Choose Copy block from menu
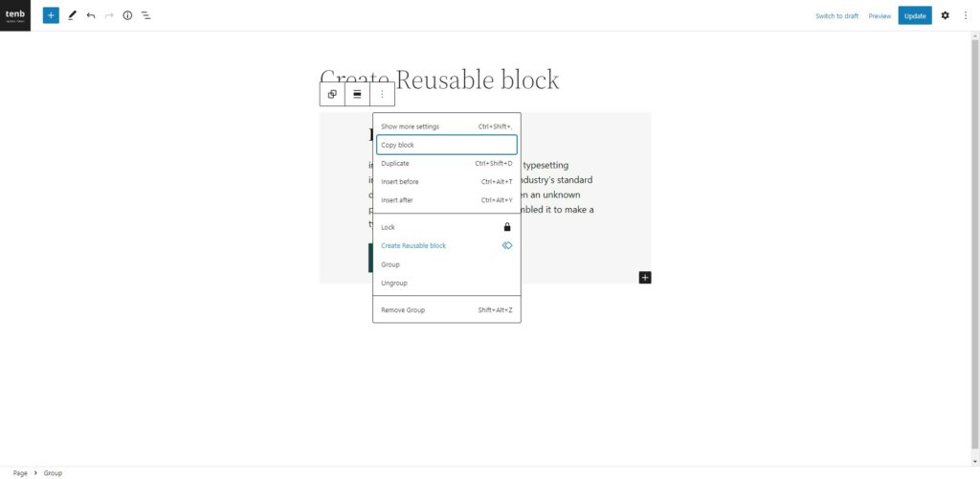Image resolution: width=980 pixels, height=479 pixels. (446, 145)
